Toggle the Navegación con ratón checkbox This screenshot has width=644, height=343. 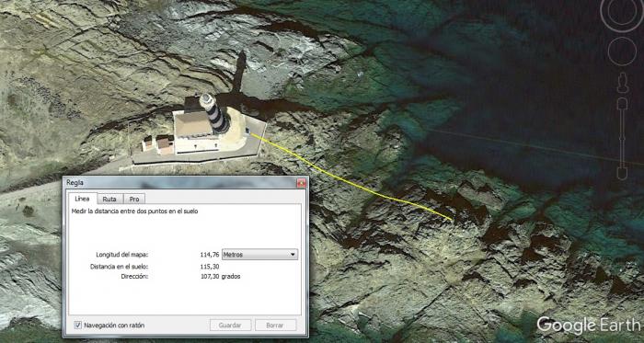(x=78, y=325)
